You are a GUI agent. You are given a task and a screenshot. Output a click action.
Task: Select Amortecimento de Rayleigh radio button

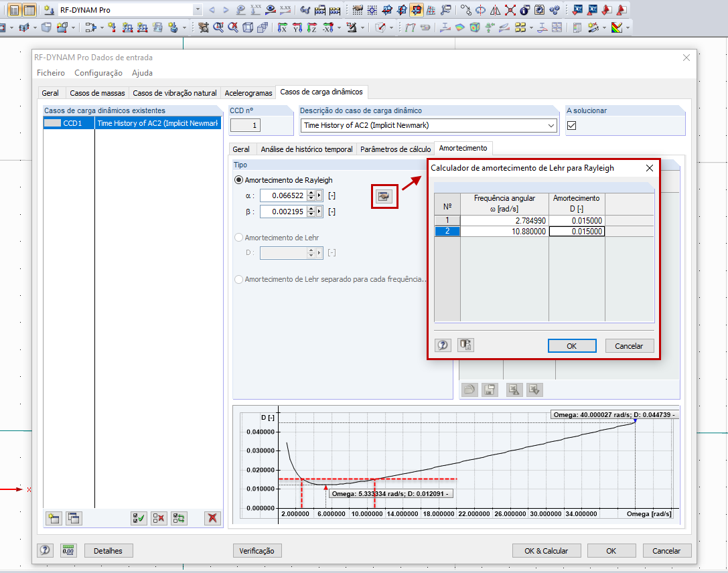[x=238, y=180]
